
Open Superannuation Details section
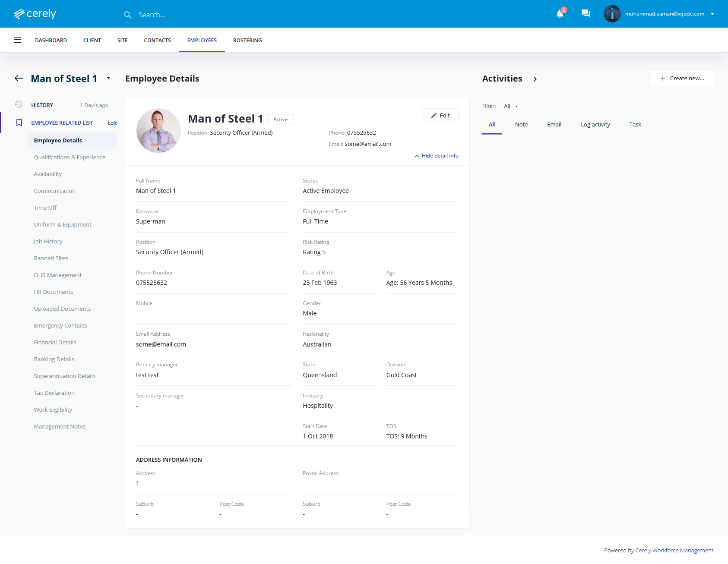[64, 376]
